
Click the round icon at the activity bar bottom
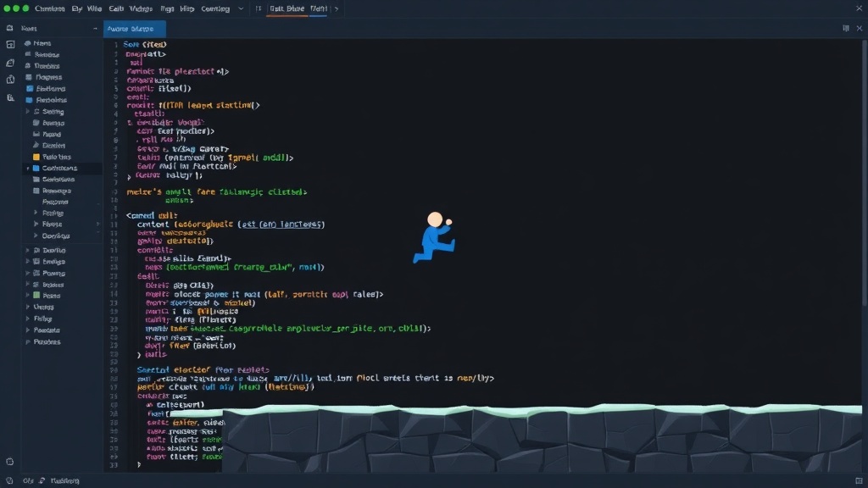[9, 462]
